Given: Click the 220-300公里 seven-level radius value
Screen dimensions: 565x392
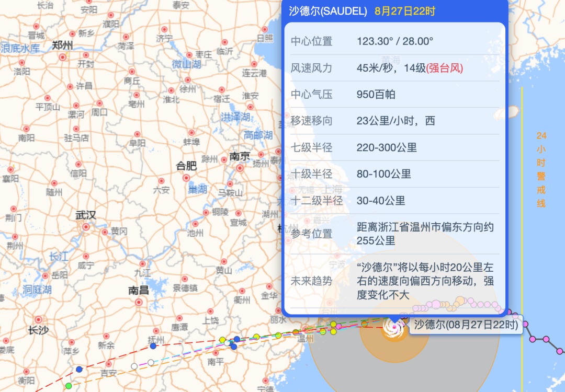Looking at the screenshot, I should pos(387,147).
